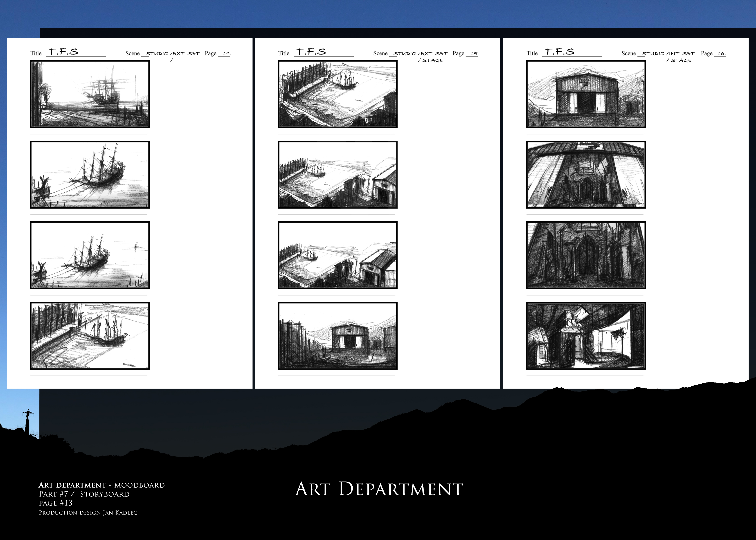Viewport: 756px width, 540px height.
Task: Click the third frame on page 15
Action: (x=337, y=255)
